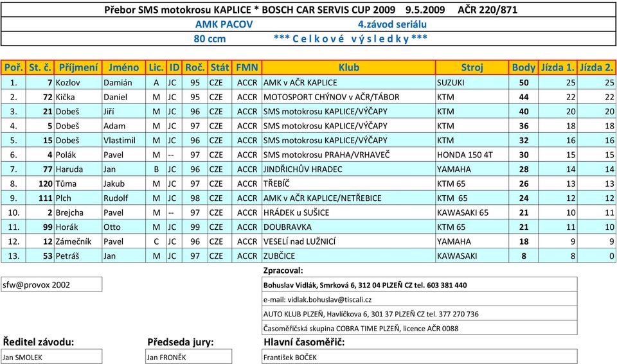Click the 'Poř.' column header

[13, 67]
